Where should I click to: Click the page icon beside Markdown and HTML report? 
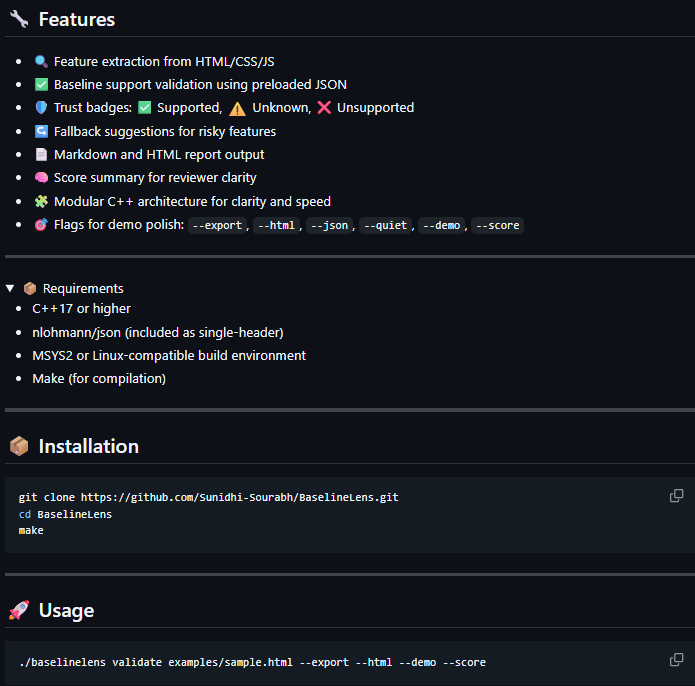(41, 155)
